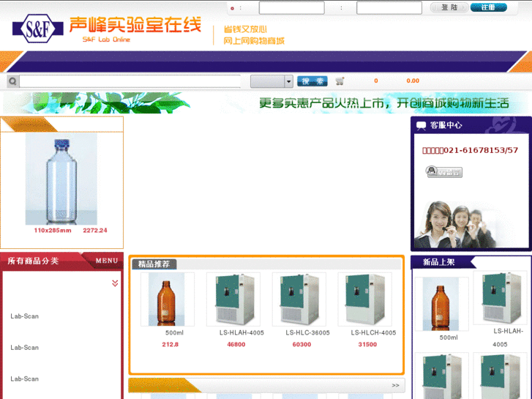The image size is (532, 399).
Task: Open the 110x285mm glass bottle image
Action: click(x=61, y=179)
